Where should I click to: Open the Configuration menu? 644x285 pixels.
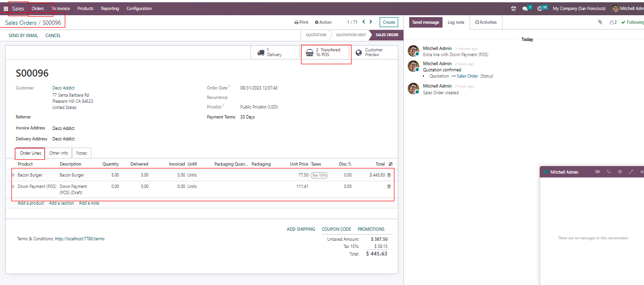pyautogui.click(x=139, y=9)
